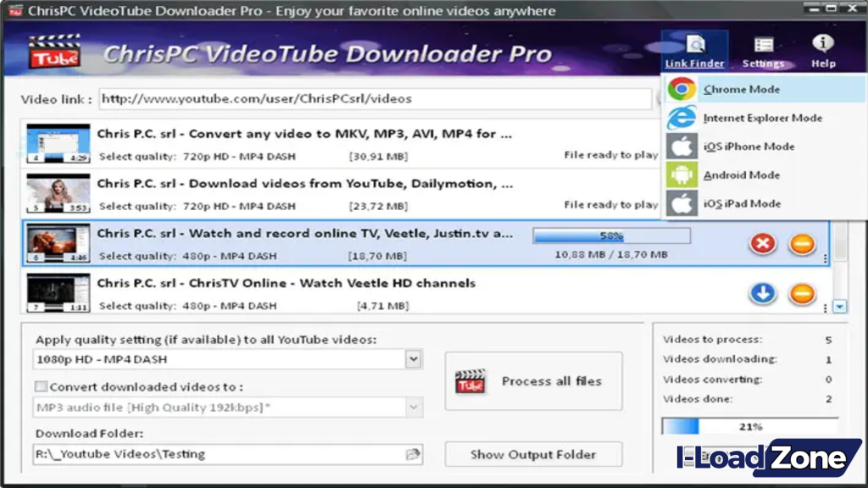Click the Chrome Mode browser icon
The height and width of the screenshot is (488, 868).
[681, 88]
